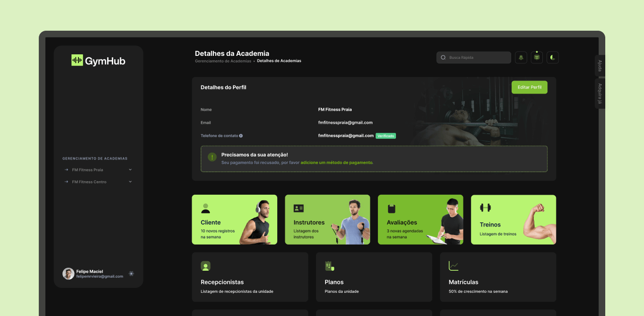Screen dimensions: 644x316
Task: Click the person icon on the Cliente card
Action: tap(205, 208)
